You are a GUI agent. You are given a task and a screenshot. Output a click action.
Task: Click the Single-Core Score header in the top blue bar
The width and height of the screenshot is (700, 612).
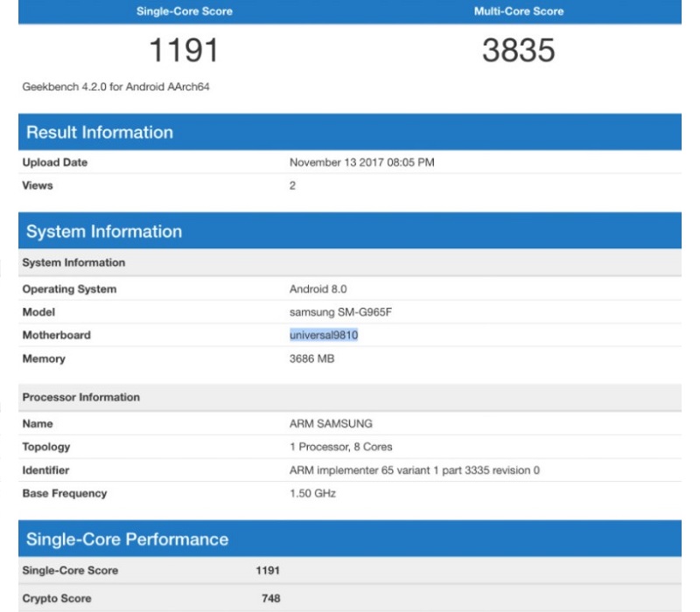coord(185,11)
